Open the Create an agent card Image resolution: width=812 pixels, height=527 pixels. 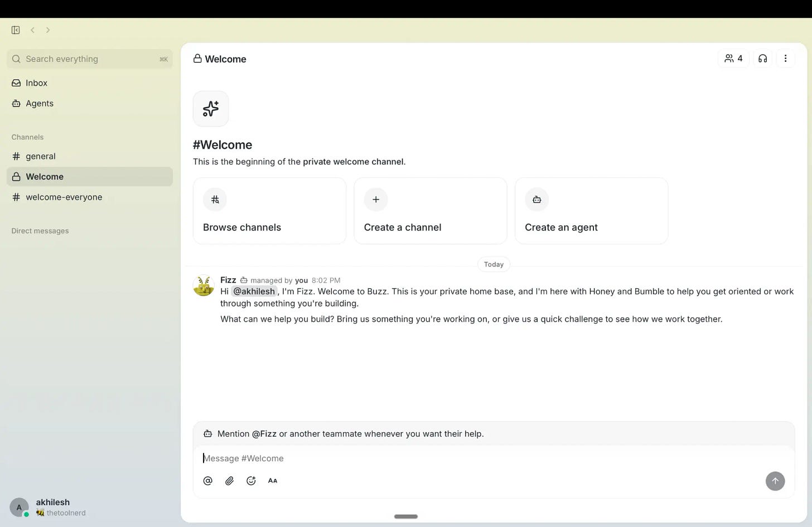click(591, 211)
